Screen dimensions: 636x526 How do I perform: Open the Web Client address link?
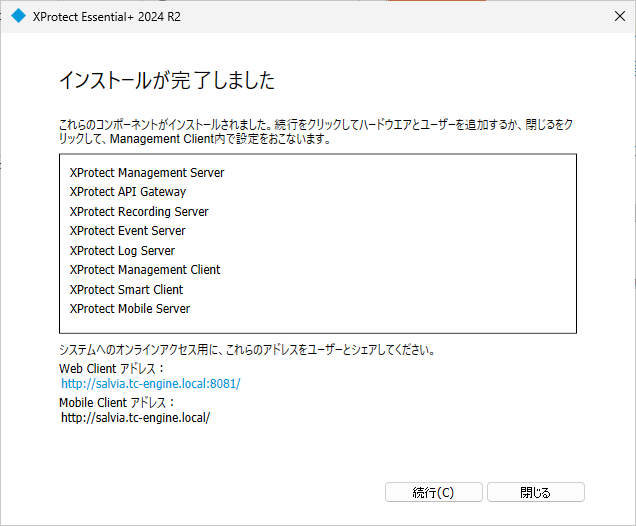tap(150, 384)
